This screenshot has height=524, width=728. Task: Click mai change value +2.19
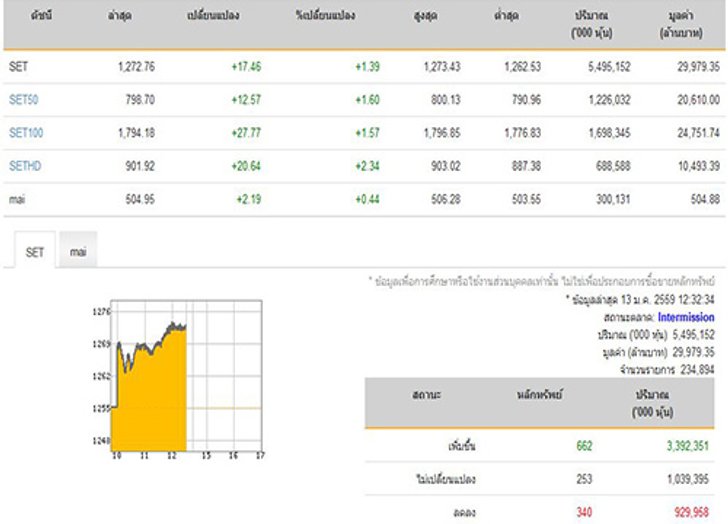[x=249, y=200]
